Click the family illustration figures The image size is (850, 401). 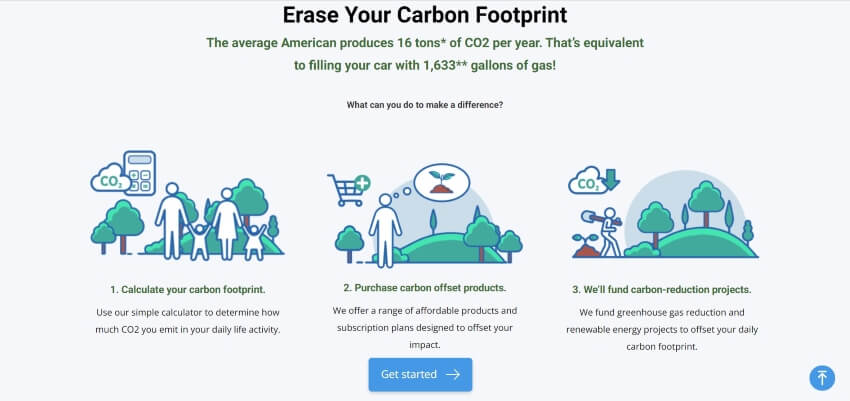point(211,222)
